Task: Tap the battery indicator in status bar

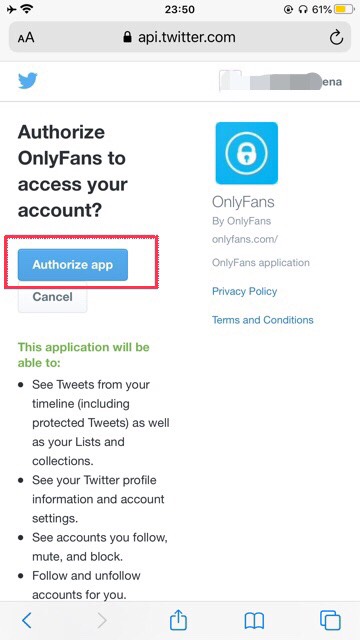Action: (x=344, y=9)
